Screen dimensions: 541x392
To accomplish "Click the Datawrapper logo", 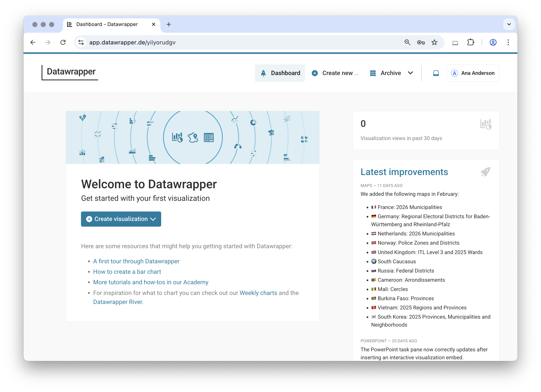I will click(71, 72).
